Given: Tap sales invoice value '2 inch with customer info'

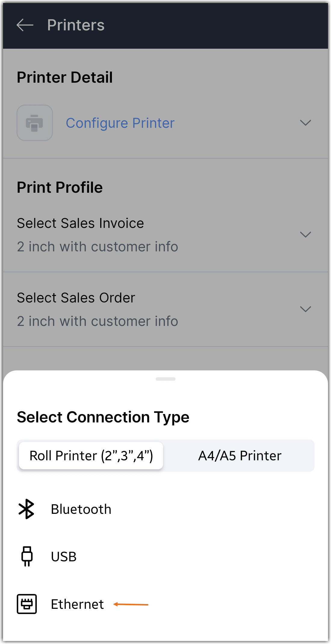Looking at the screenshot, I should tap(97, 247).
